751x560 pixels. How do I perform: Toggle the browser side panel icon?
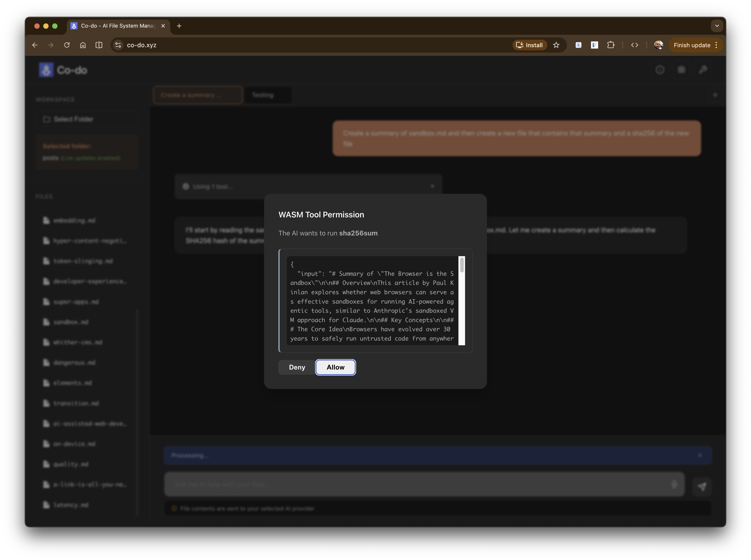pyautogui.click(x=99, y=45)
